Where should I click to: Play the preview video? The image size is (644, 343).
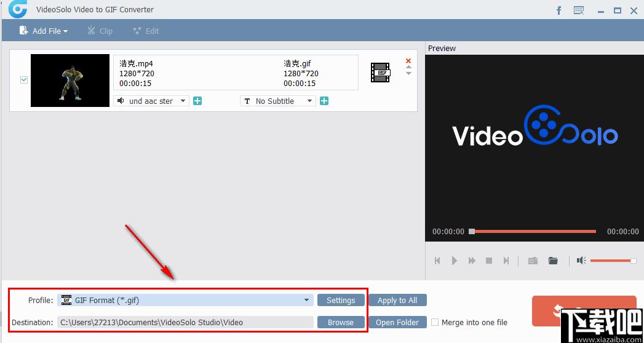[x=455, y=261]
